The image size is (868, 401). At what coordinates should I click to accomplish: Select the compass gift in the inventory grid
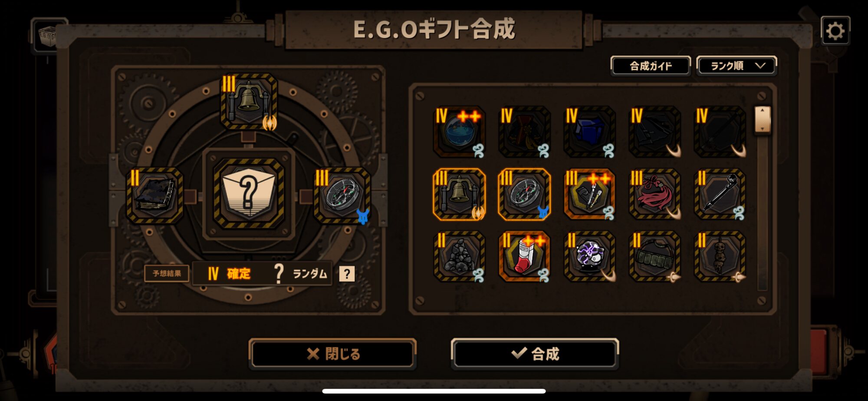tap(524, 194)
